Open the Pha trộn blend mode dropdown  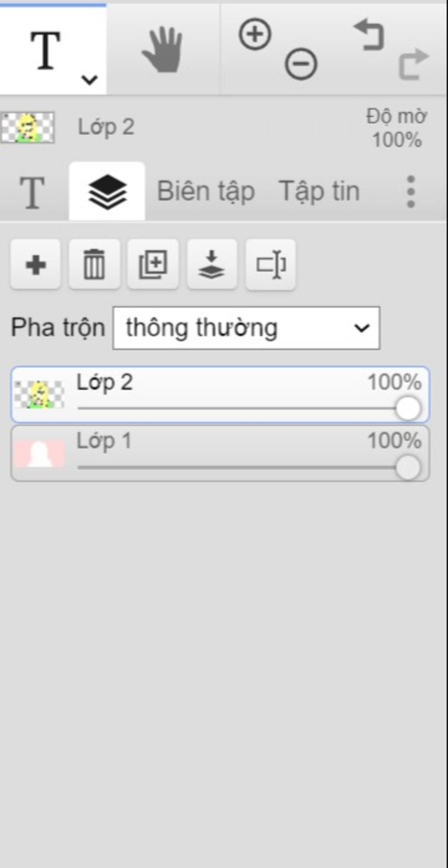click(246, 328)
